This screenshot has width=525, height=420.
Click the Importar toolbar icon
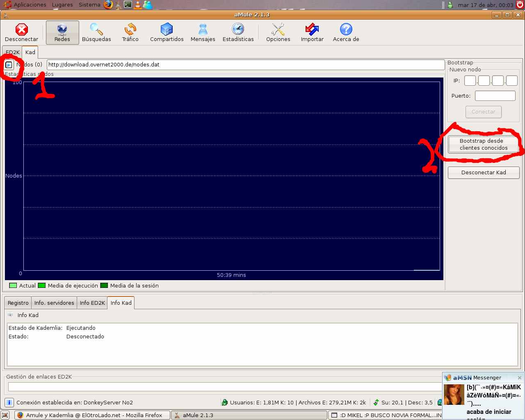tap(312, 32)
